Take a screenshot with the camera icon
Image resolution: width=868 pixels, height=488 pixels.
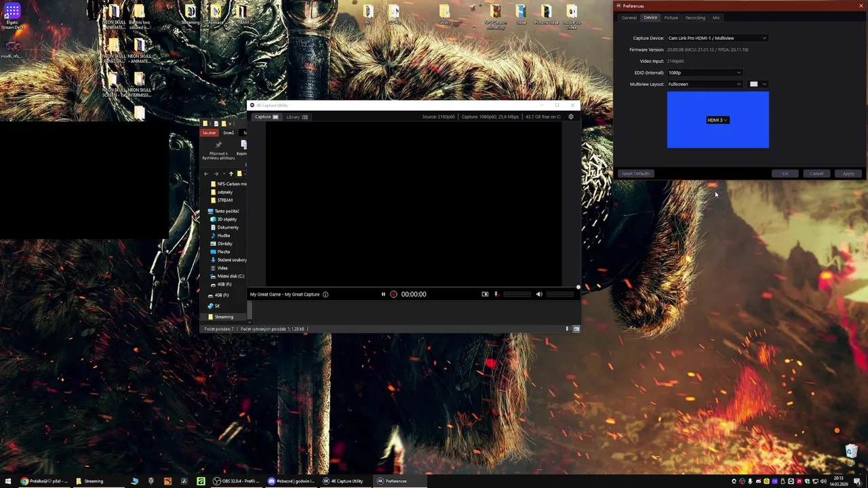click(485, 294)
